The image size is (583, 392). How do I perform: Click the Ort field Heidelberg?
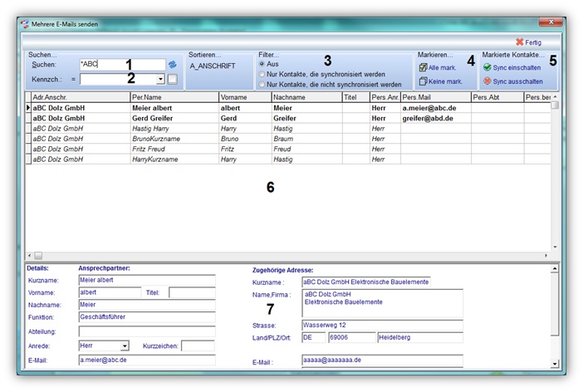[x=420, y=337]
